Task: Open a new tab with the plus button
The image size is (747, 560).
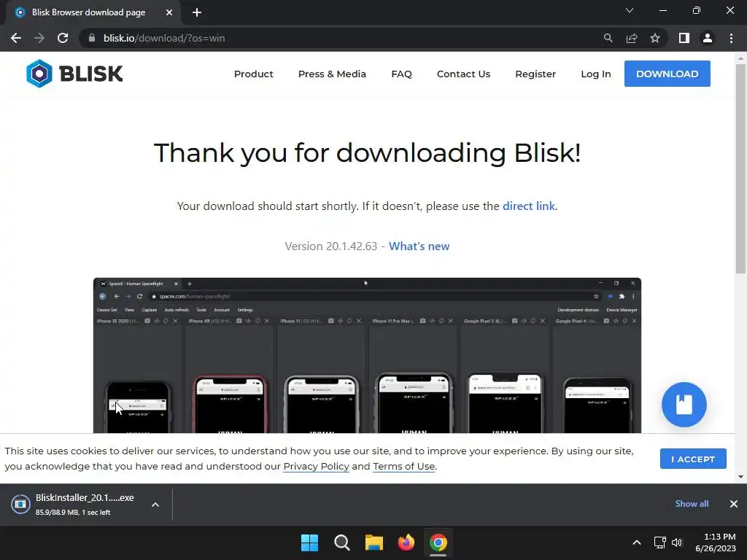Action: point(197,12)
